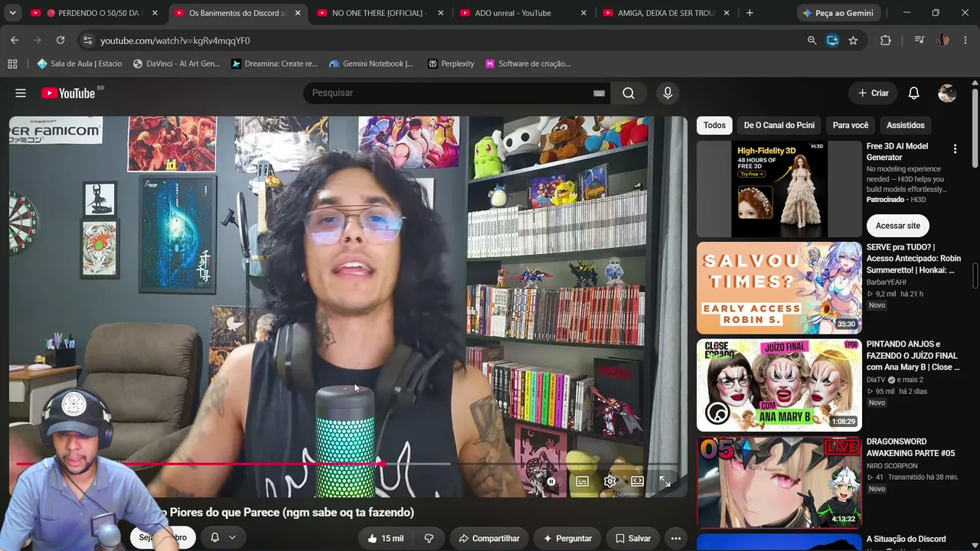Select the De O Canal do Pcini chip
The height and width of the screenshot is (551, 980).
779,125
